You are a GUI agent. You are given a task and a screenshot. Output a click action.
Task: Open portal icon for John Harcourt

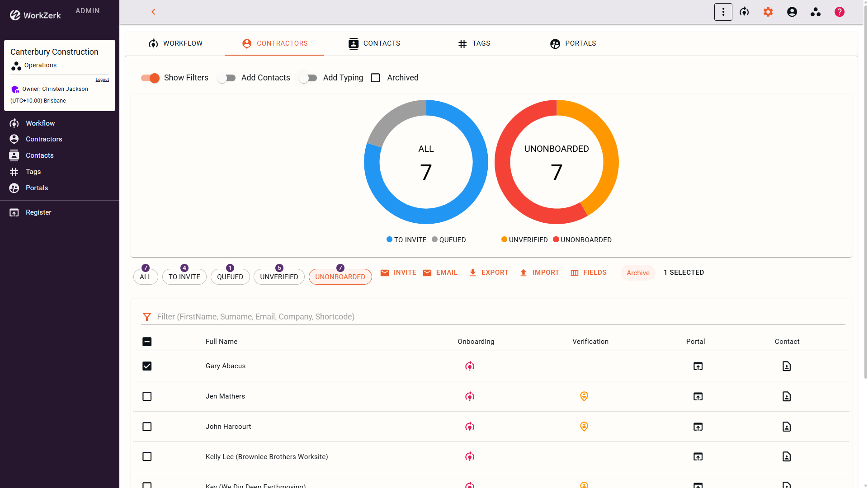pos(698,427)
